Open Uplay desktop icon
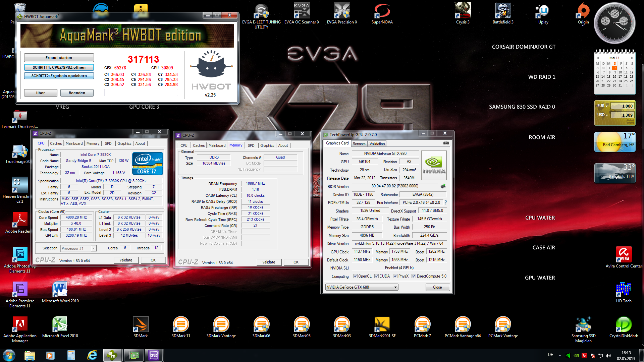Screen dimensions: 644x362 [543, 13]
